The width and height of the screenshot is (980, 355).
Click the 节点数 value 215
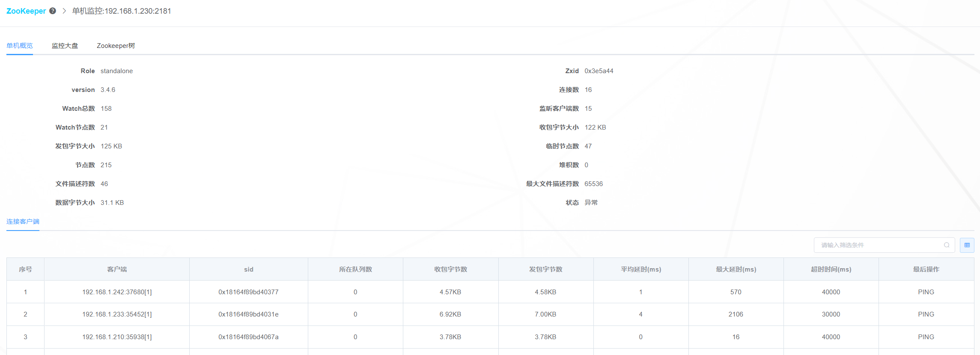[106, 165]
